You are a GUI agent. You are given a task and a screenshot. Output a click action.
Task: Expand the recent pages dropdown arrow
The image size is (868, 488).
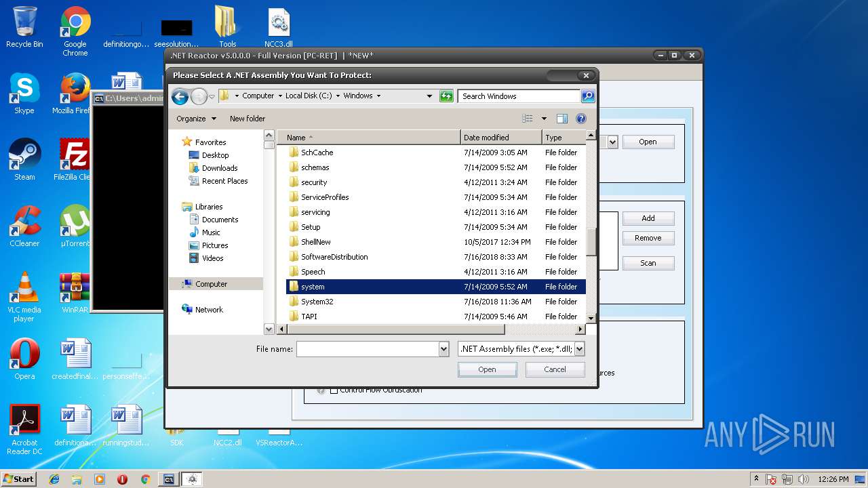pos(212,97)
